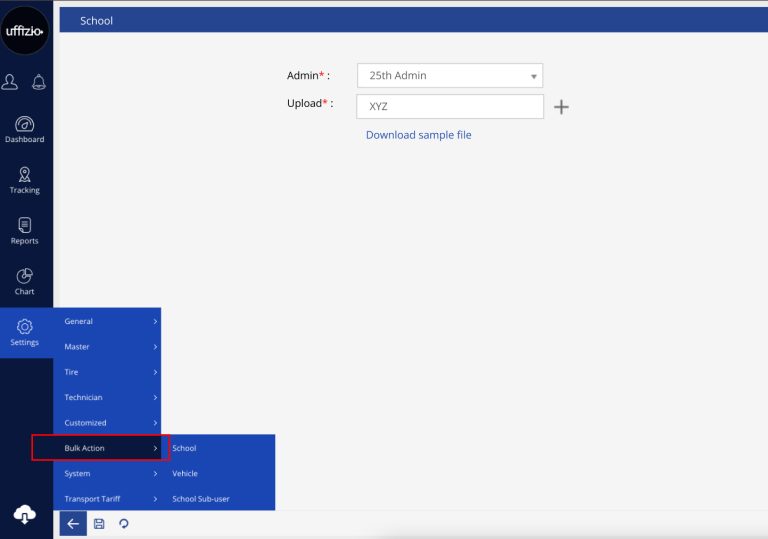Open the notifications bell
Screen dimensions: 768x539
click(x=39, y=83)
